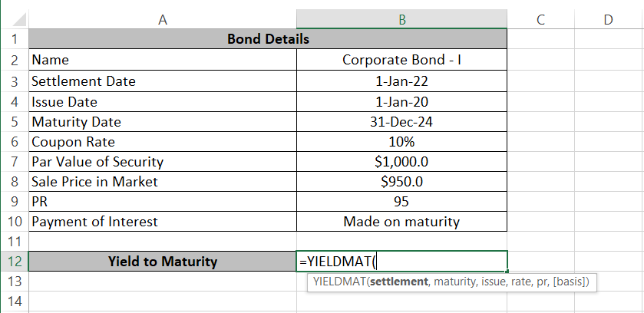Choose the Maturity Date cell 31-Dec-24
Viewport: 644px width, 313px height.
[x=401, y=121]
